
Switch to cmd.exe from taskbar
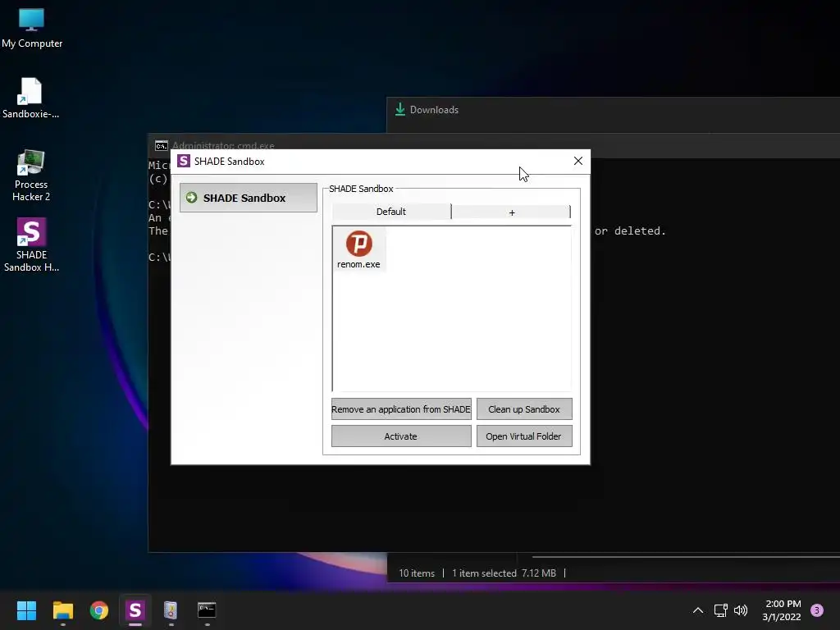click(207, 610)
